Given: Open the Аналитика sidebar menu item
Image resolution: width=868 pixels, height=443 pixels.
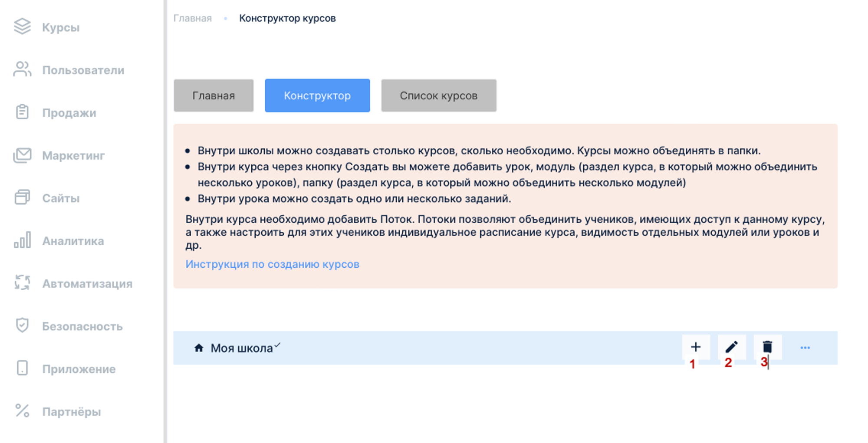Looking at the screenshot, I should click(x=73, y=241).
